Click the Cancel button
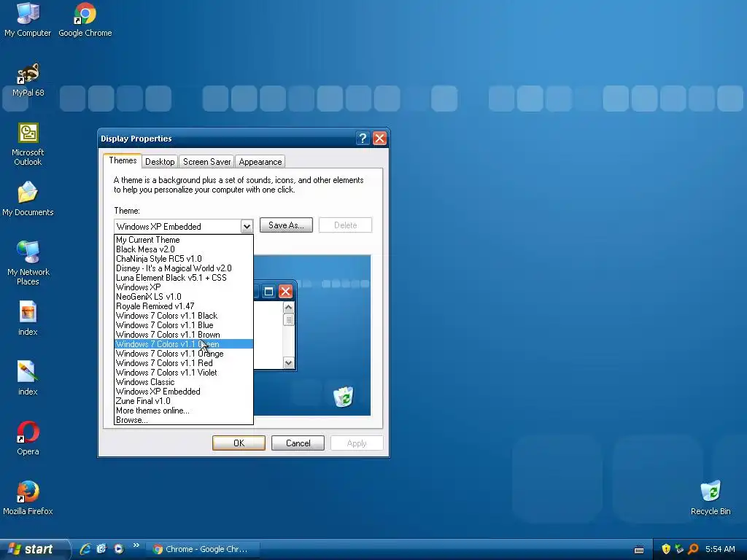The height and width of the screenshot is (560, 747). 298,443
